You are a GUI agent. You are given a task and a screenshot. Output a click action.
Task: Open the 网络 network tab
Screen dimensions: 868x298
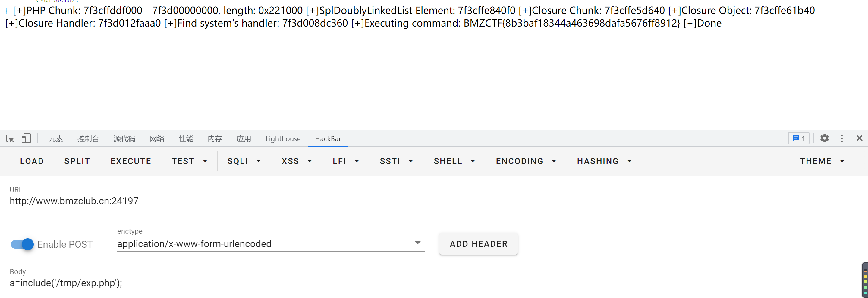[157, 138]
